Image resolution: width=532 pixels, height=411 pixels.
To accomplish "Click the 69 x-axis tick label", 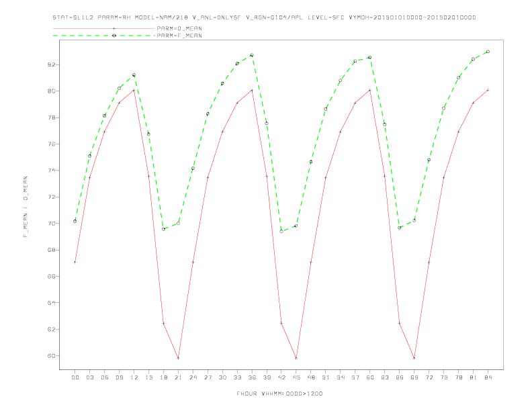I will [x=414, y=377].
